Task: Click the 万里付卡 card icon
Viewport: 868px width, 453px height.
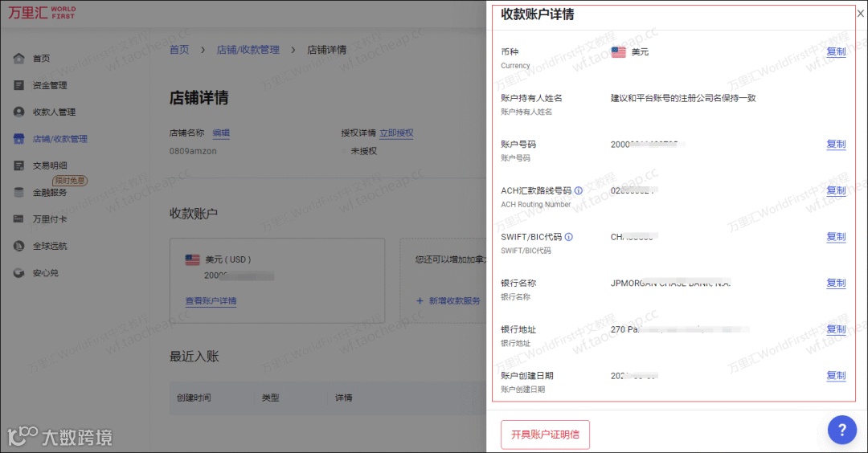Action: (x=18, y=219)
